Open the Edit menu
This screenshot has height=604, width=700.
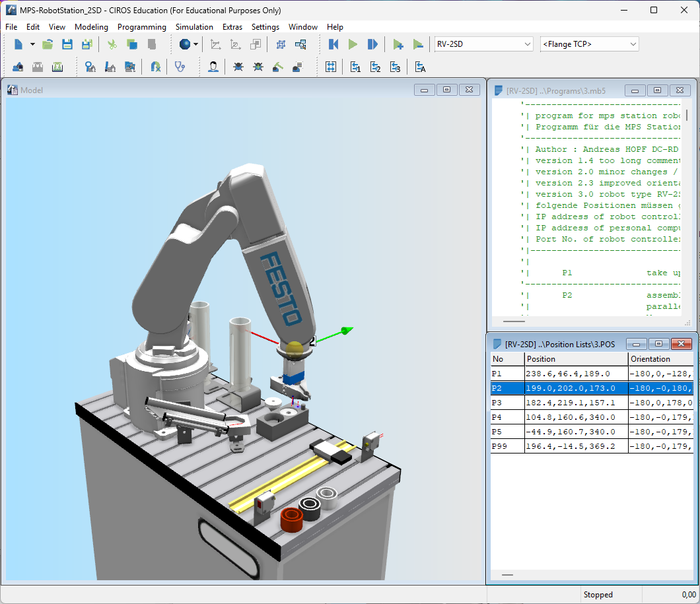point(32,27)
